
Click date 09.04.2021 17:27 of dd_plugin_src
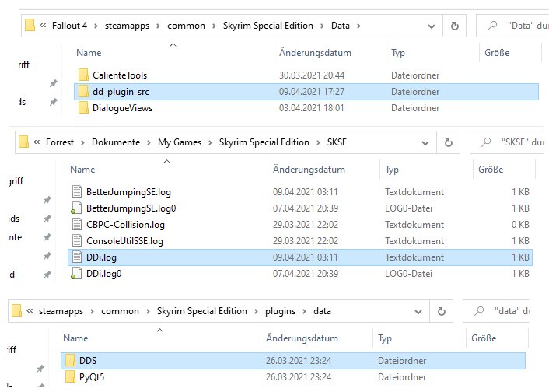click(312, 92)
